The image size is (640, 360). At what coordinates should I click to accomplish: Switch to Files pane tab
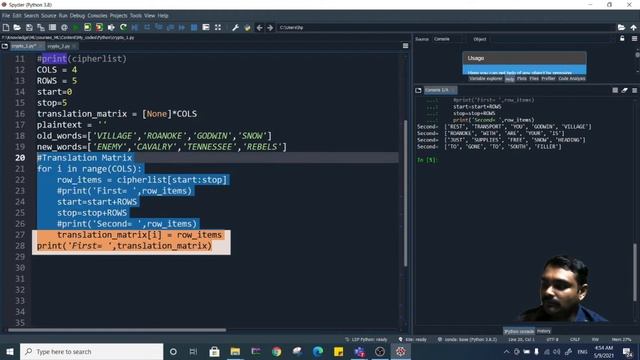[534, 78]
